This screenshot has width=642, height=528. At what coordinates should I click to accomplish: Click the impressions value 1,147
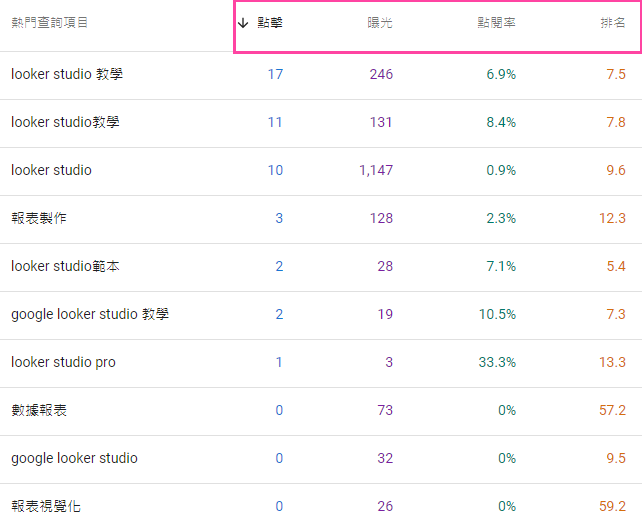[x=376, y=170]
